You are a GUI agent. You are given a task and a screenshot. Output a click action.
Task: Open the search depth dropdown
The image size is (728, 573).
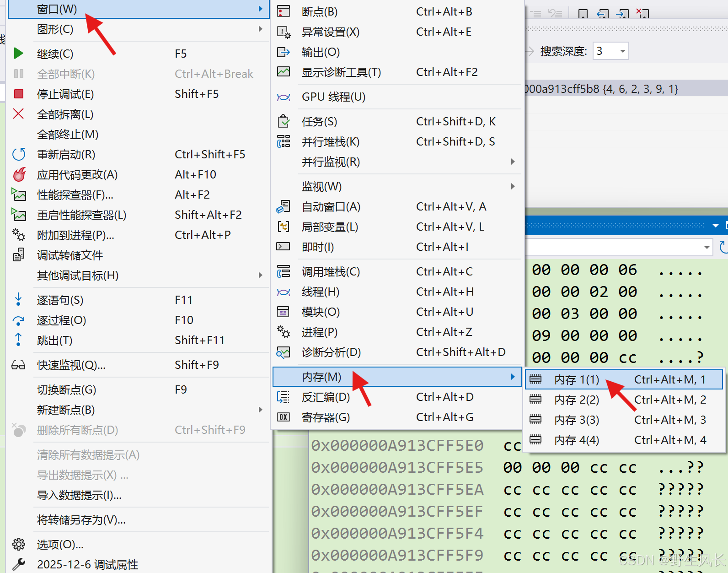pyautogui.click(x=622, y=51)
